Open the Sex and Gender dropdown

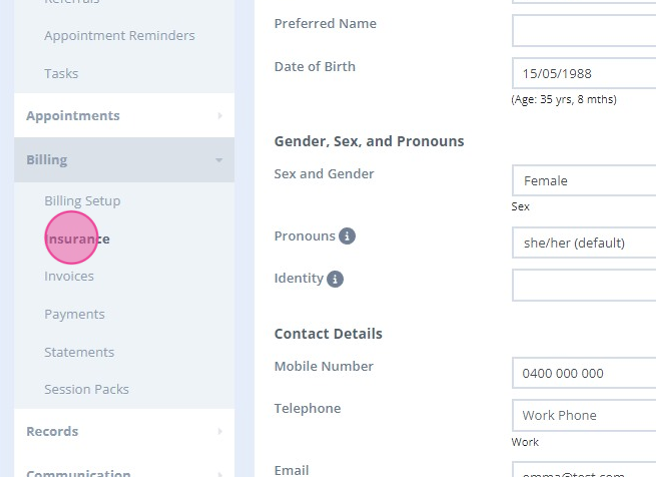point(584,181)
